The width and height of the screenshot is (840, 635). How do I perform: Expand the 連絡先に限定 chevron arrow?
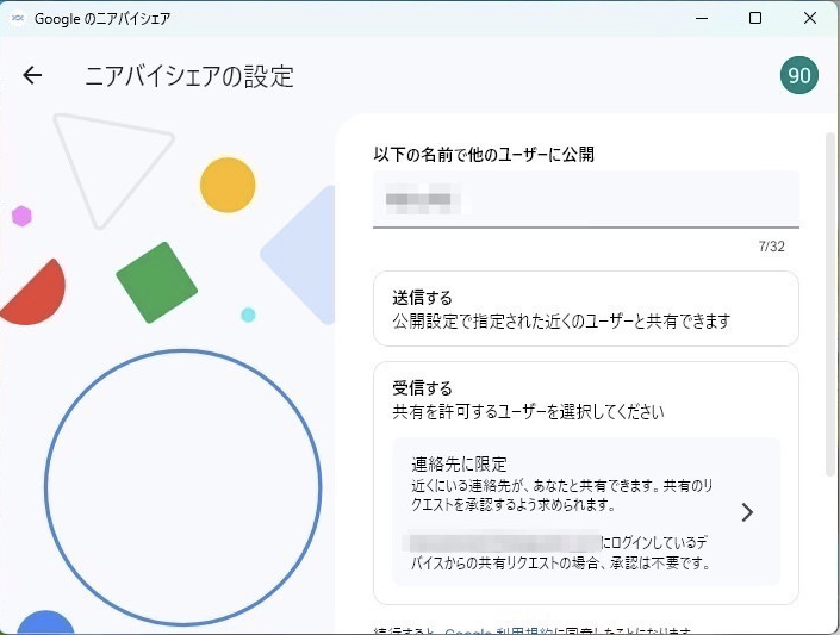[x=747, y=512]
